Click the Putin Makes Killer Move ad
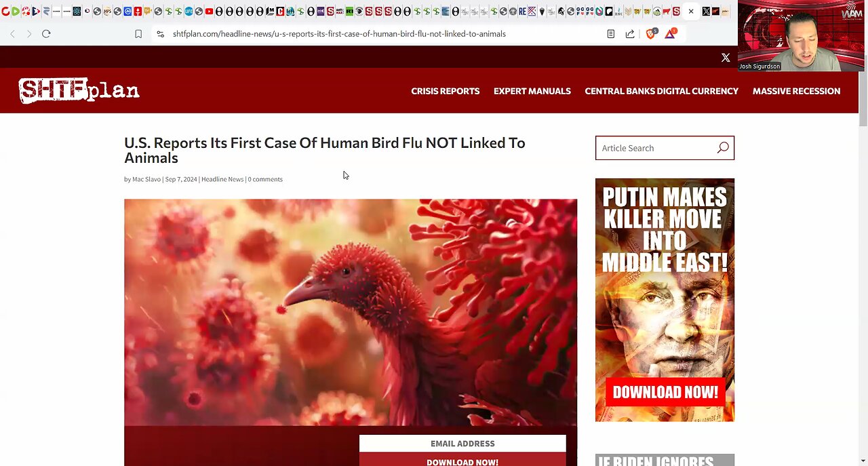Viewport: 868px width, 466px height. point(665,300)
